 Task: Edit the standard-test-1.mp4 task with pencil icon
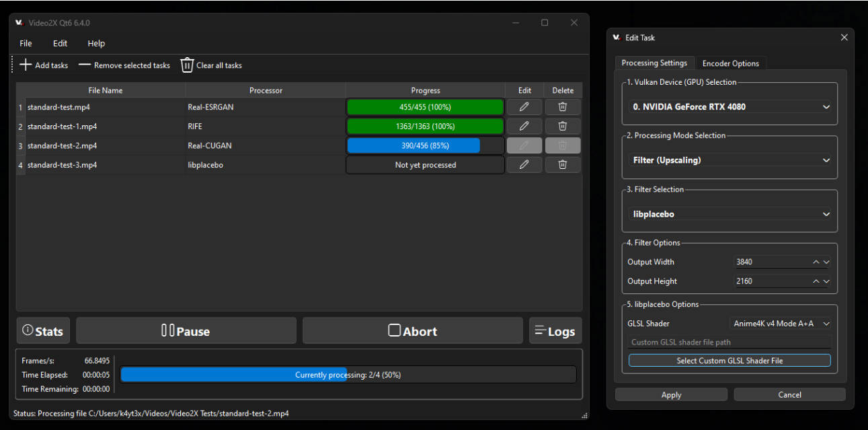pos(524,126)
